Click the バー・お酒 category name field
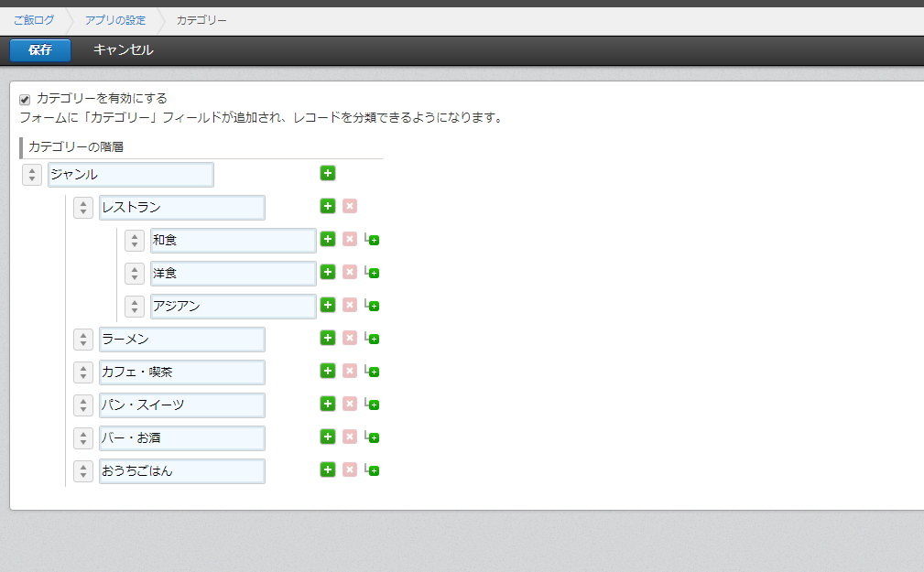This screenshot has height=572, width=924. click(x=182, y=439)
